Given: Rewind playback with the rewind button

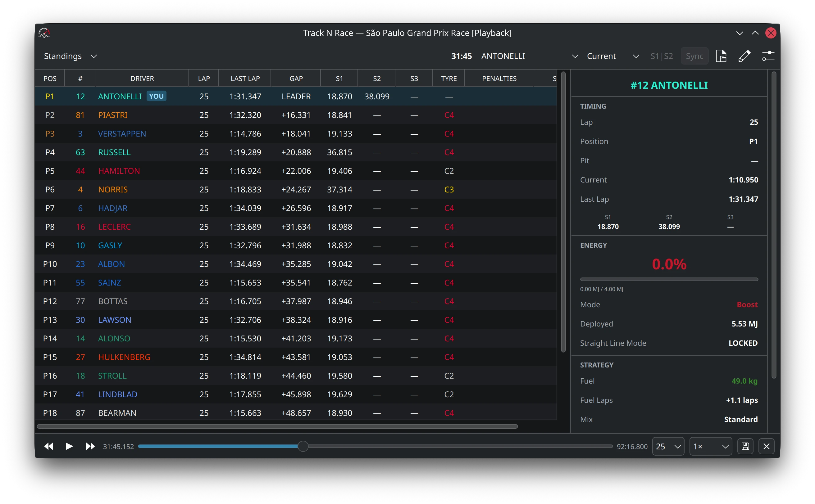Looking at the screenshot, I should (49, 446).
